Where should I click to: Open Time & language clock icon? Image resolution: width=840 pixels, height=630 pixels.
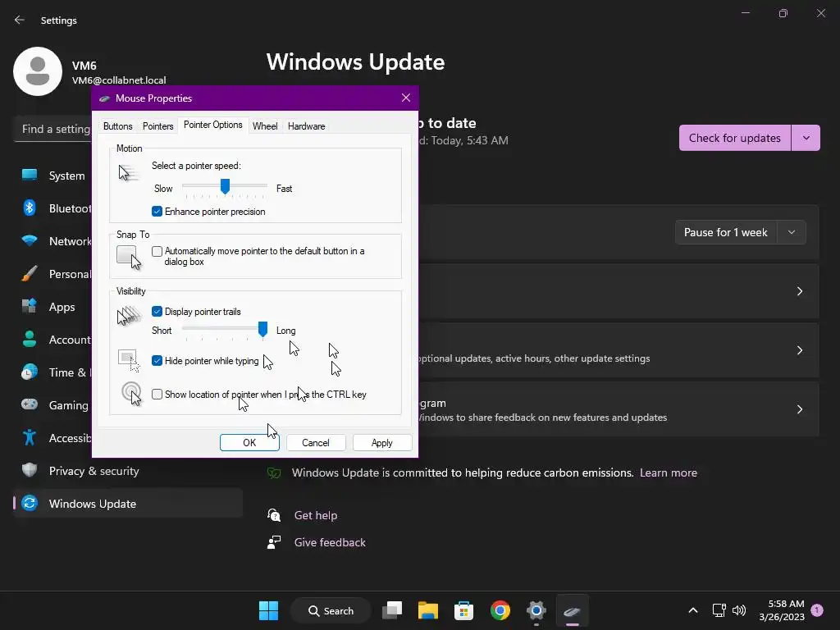click(30, 372)
